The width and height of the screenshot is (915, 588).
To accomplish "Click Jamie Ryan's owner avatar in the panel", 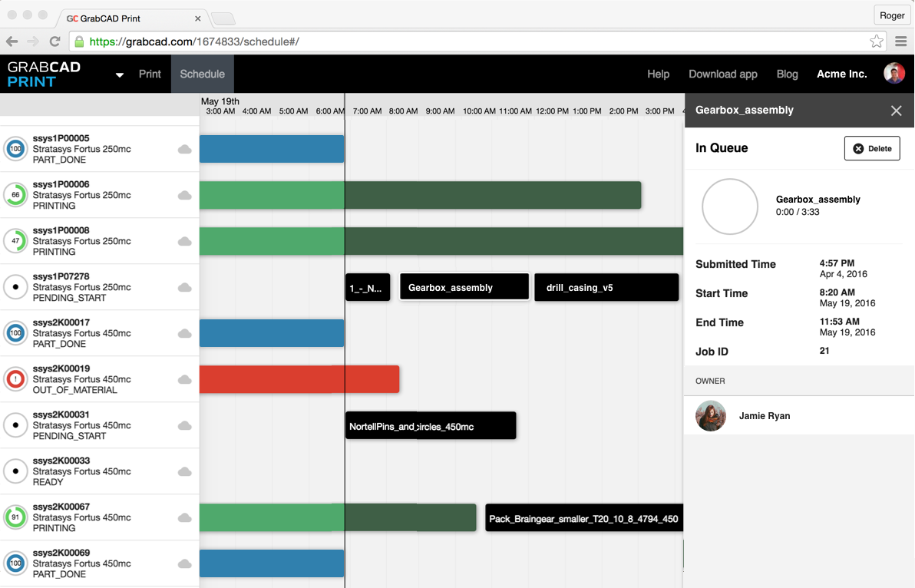I will [x=710, y=415].
